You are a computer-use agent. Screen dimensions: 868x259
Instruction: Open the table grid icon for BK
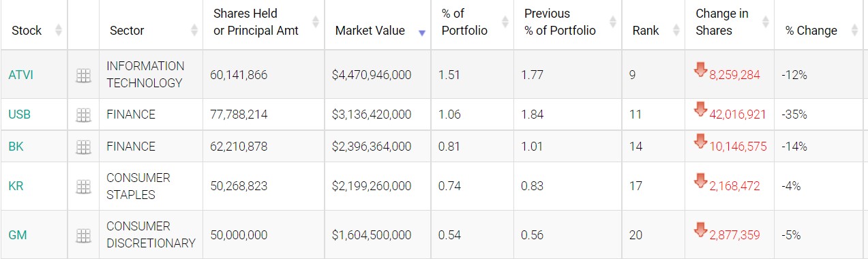[83, 147]
